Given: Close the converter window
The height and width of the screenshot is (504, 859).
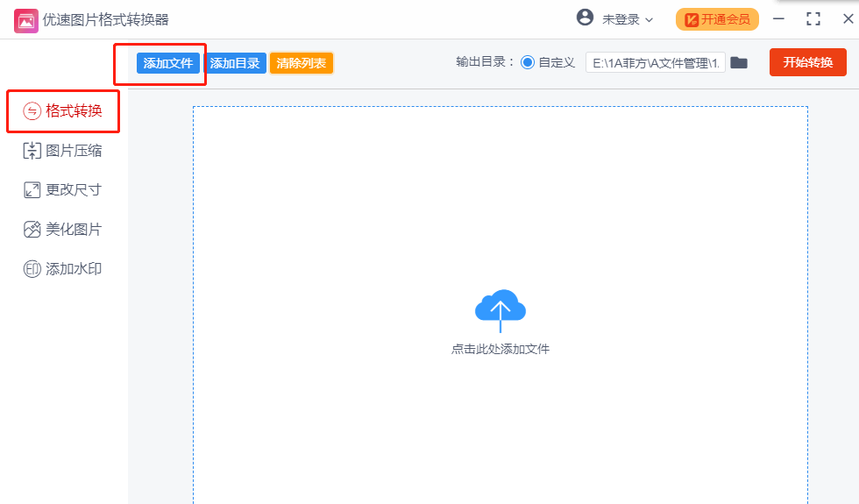Looking at the screenshot, I should [848, 19].
